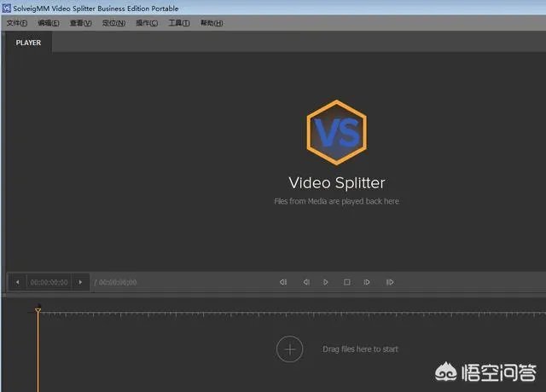Click the SolveigMM app icon in title bar
The width and height of the screenshot is (546, 392).
[7, 8]
